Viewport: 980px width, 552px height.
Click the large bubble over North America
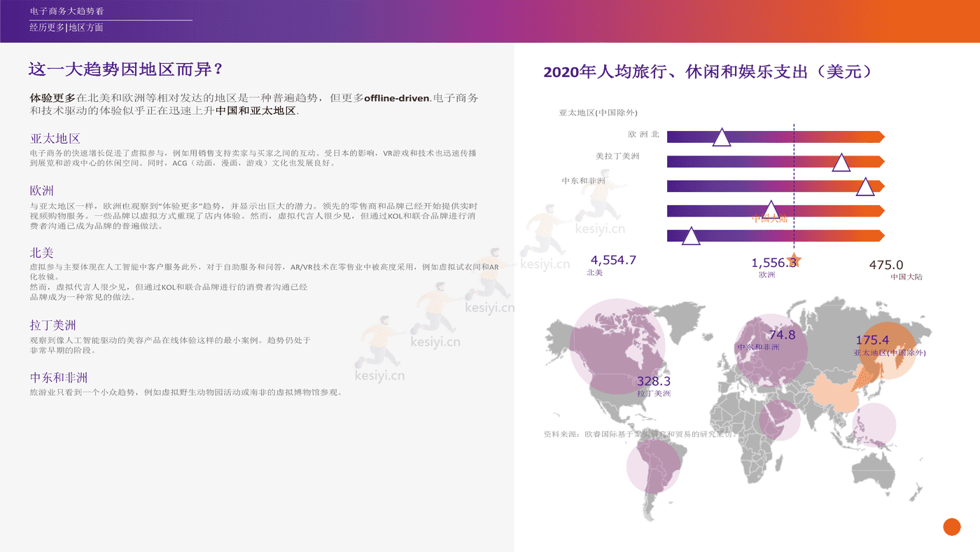(x=618, y=345)
